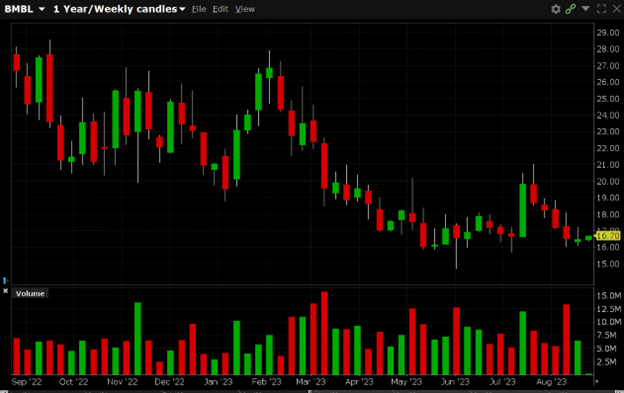The image size is (624, 393).
Task: Click the small diamond icon after Aug '23
Action: [x=596, y=381]
